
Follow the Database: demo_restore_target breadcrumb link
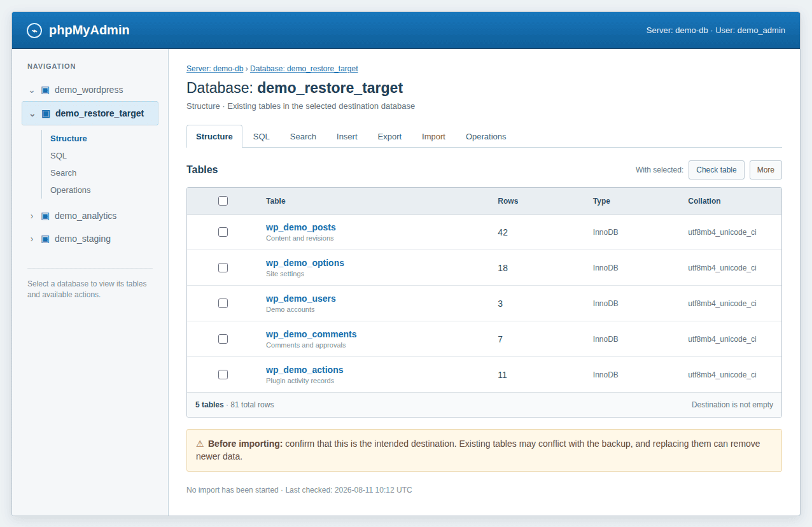304,69
